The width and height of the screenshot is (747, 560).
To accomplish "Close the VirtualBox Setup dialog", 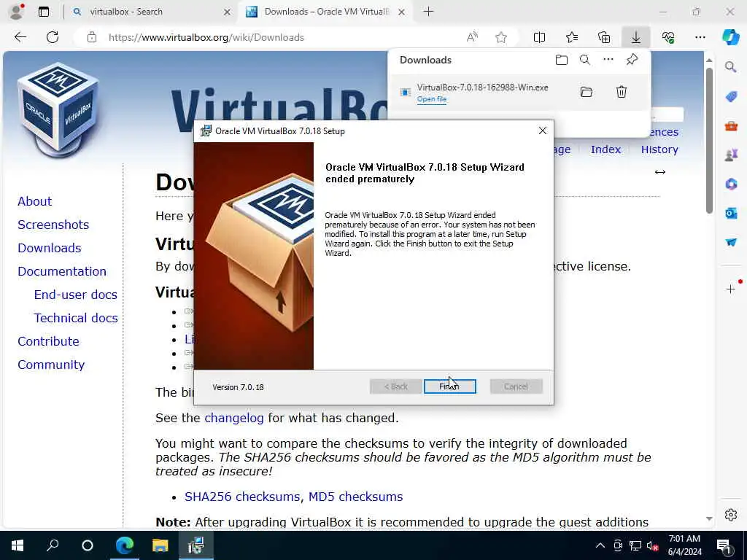I will pos(542,131).
